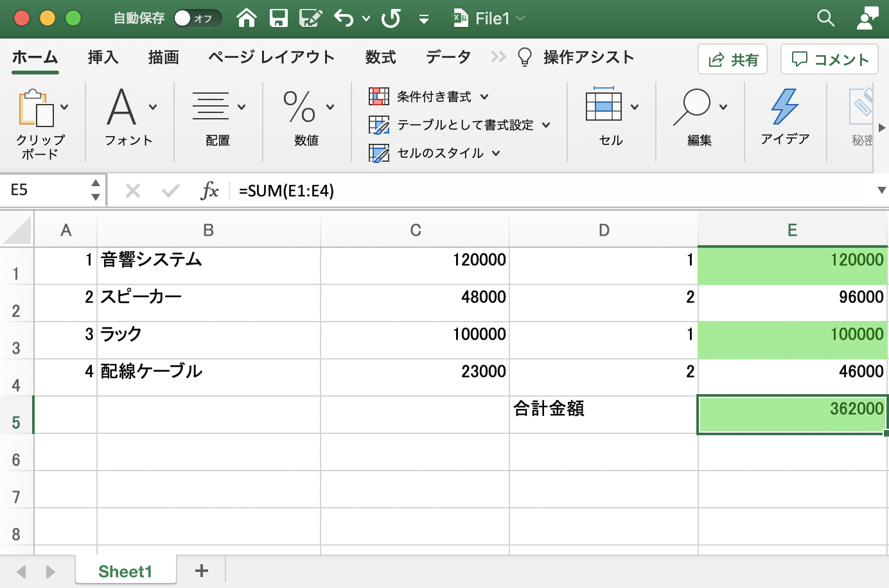
Task: Expand the フォント group dropdown arrow
Action: (x=153, y=107)
